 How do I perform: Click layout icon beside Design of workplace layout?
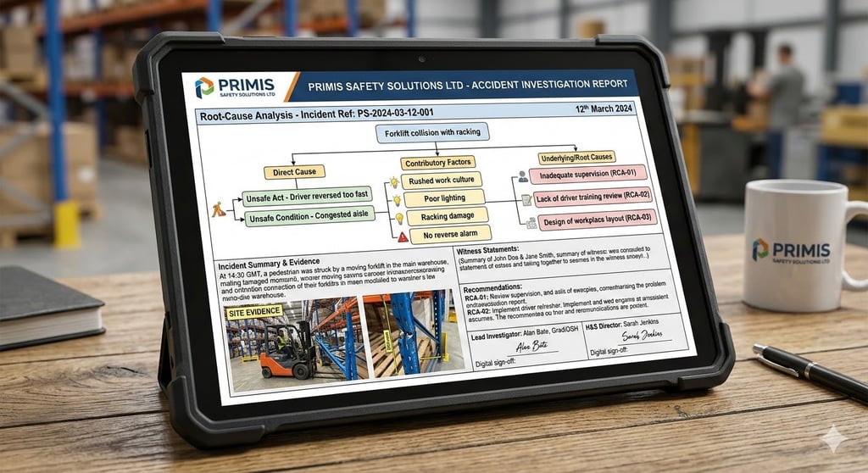(x=531, y=223)
